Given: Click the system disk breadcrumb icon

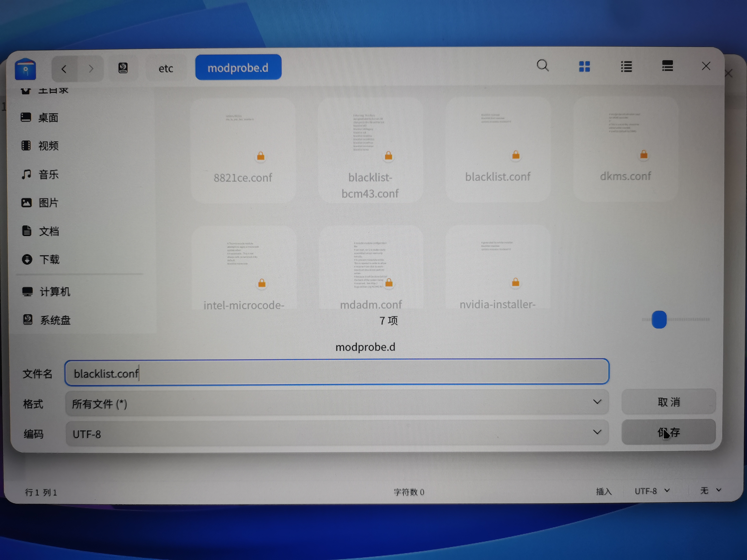Looking at the screenshot, I should coord(123,68).
